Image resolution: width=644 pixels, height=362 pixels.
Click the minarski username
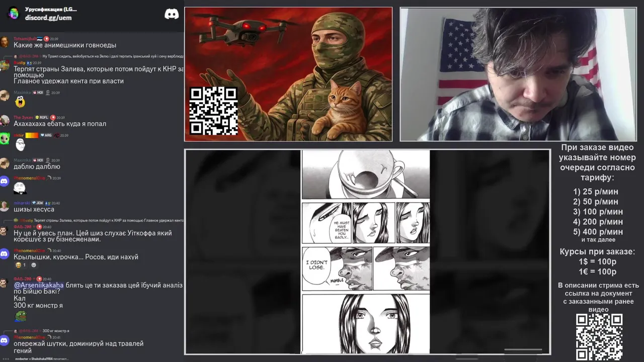[22, 203]
